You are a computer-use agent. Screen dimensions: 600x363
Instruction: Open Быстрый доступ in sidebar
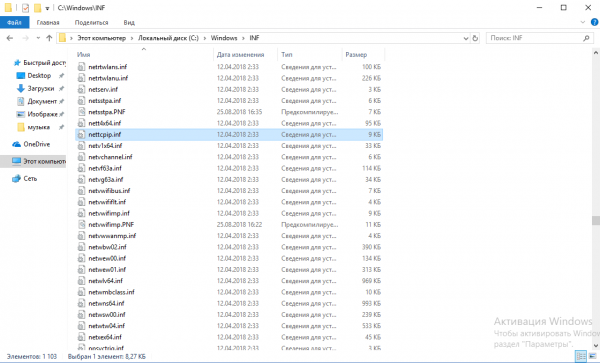tap(40, 63)
